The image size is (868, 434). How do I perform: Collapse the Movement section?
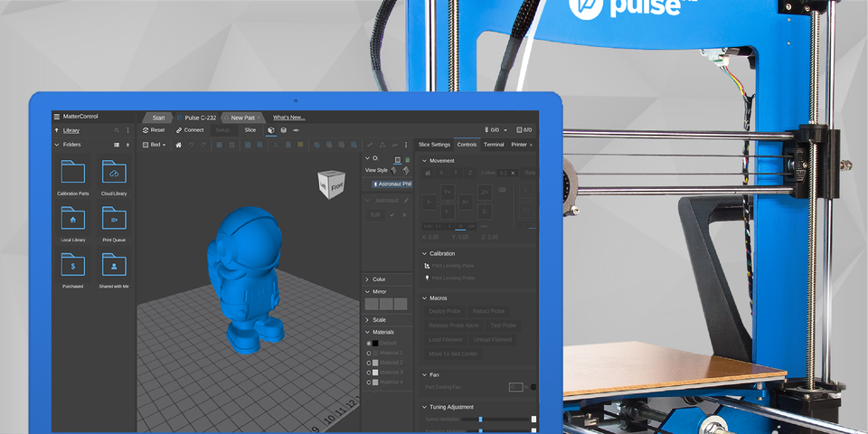click(x=425, y=161)
